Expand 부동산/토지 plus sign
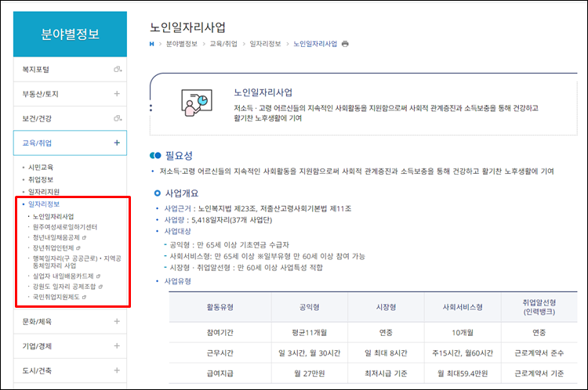 [x=117, y=94]
